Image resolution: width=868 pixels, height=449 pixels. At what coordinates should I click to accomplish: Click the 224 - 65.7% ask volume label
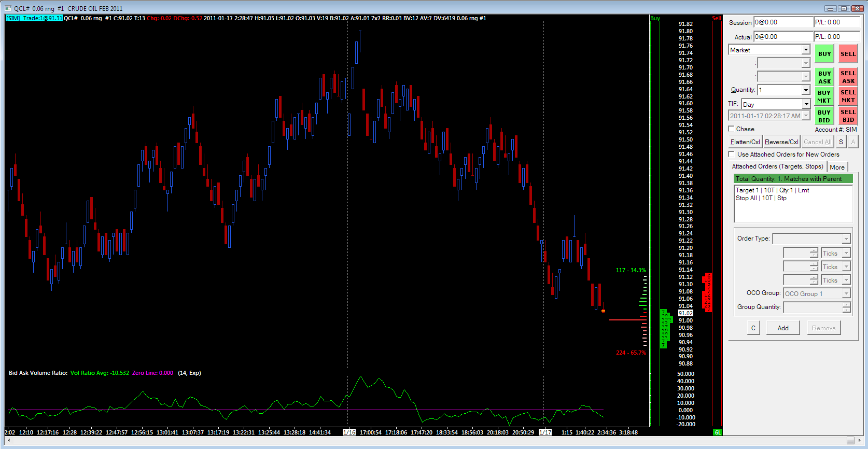point(631,353)
